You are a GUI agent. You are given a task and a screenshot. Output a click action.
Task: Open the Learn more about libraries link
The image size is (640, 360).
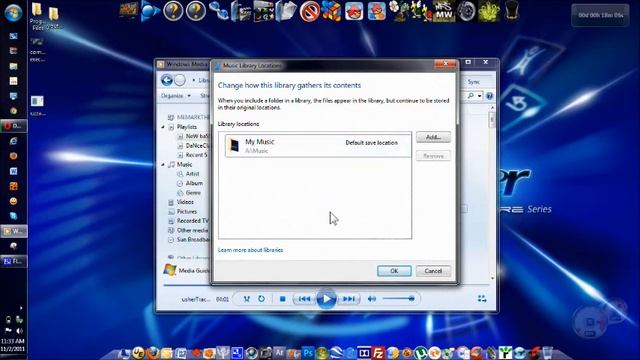tap(250, 250)
